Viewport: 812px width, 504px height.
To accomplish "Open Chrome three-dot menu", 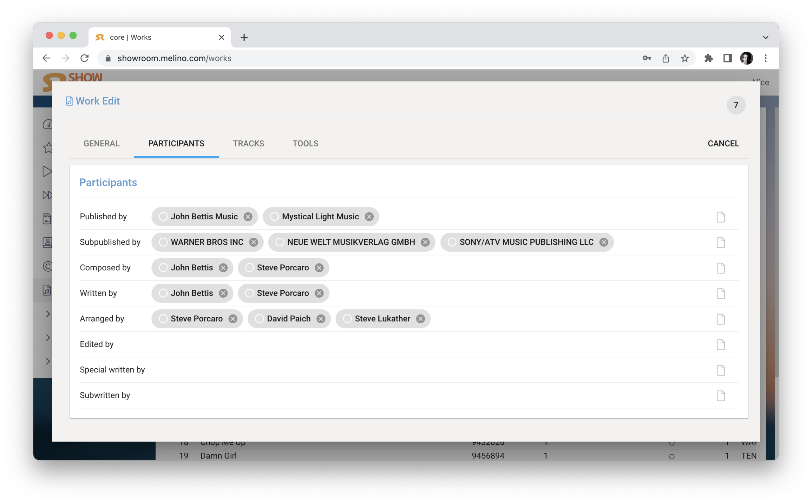I will pos(765,58).
